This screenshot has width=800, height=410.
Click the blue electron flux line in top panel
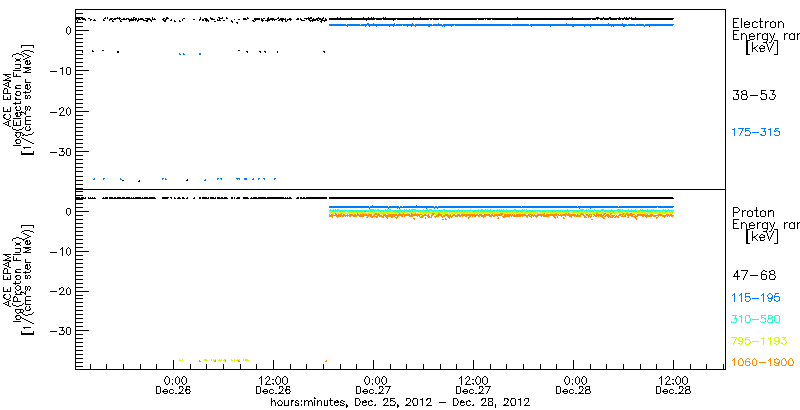click(x=502, y=24)
